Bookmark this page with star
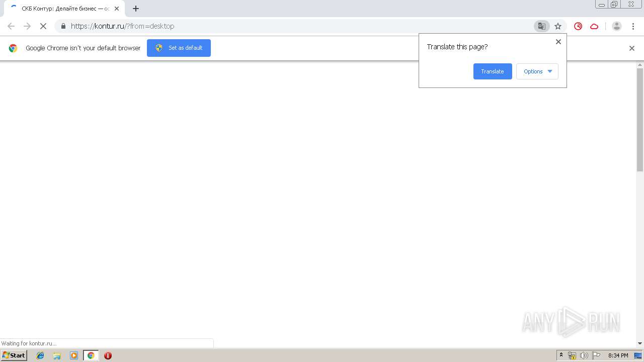 (x=558, y=26)
